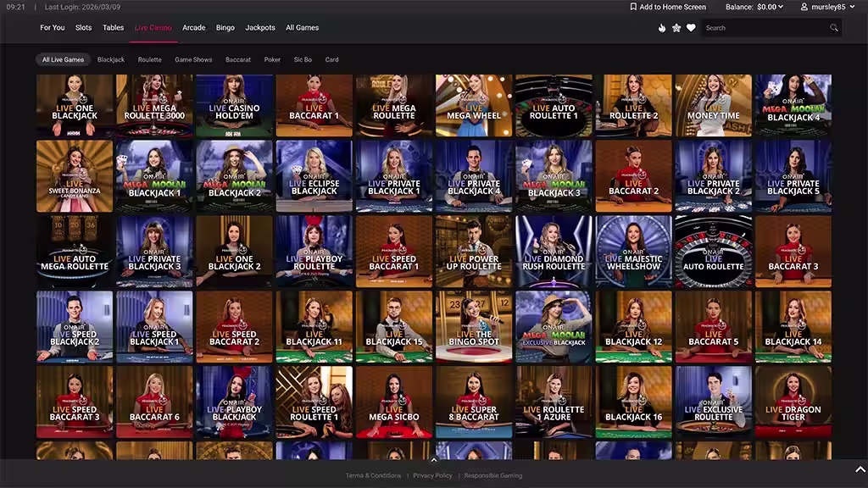This screenshot has height=488, width=868.
Task: Open Live Private Blackjack 4
Action: tap(474, 176)
